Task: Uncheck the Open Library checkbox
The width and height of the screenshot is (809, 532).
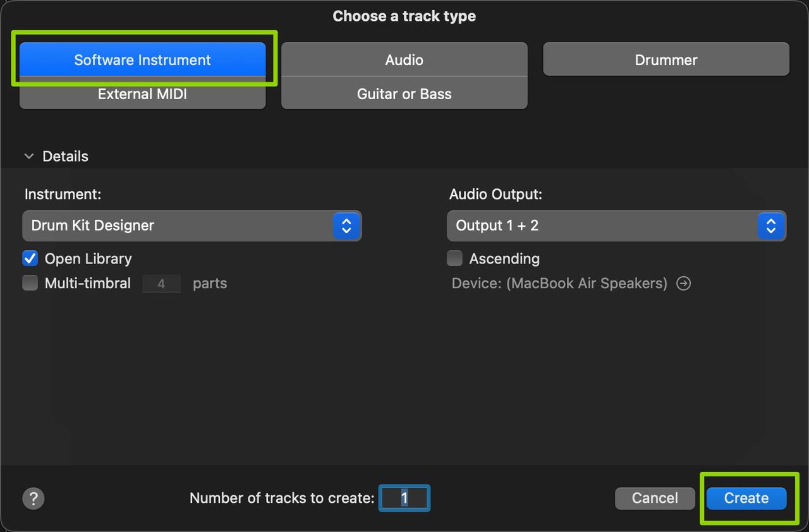Action: pos(30,258)
